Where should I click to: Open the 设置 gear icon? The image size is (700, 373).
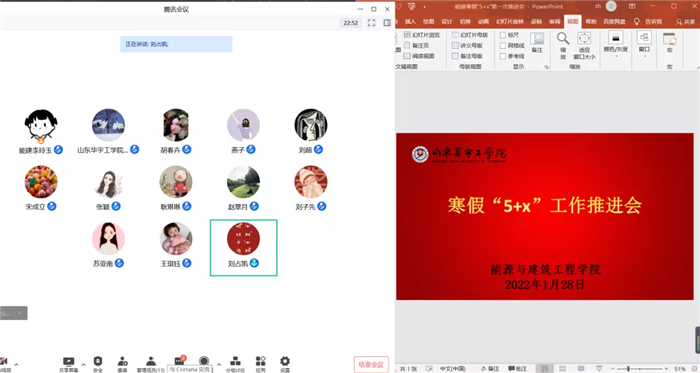click(285, 364)
